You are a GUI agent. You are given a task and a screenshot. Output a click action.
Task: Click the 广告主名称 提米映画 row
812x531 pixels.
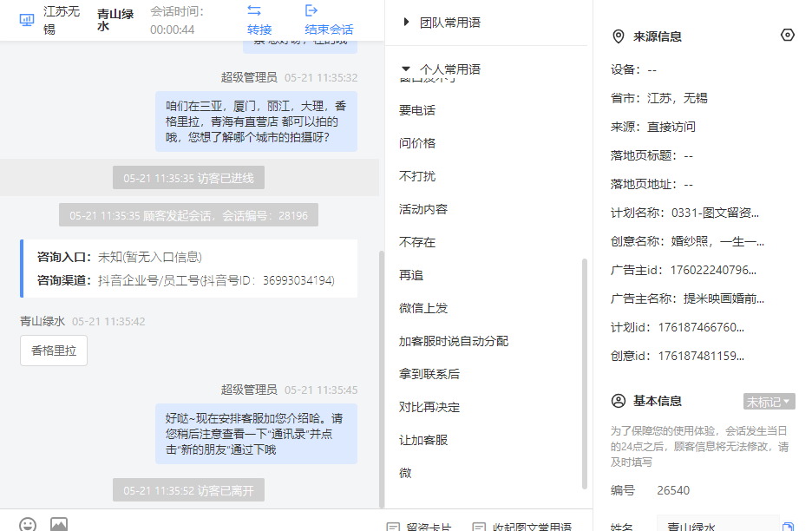(687, 298)
